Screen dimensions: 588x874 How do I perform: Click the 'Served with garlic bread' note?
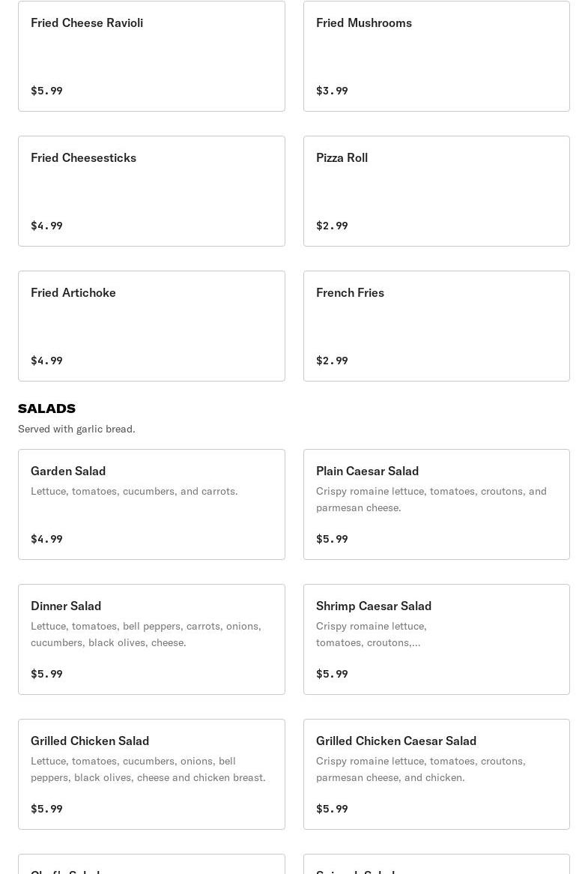tap(76, 429)
